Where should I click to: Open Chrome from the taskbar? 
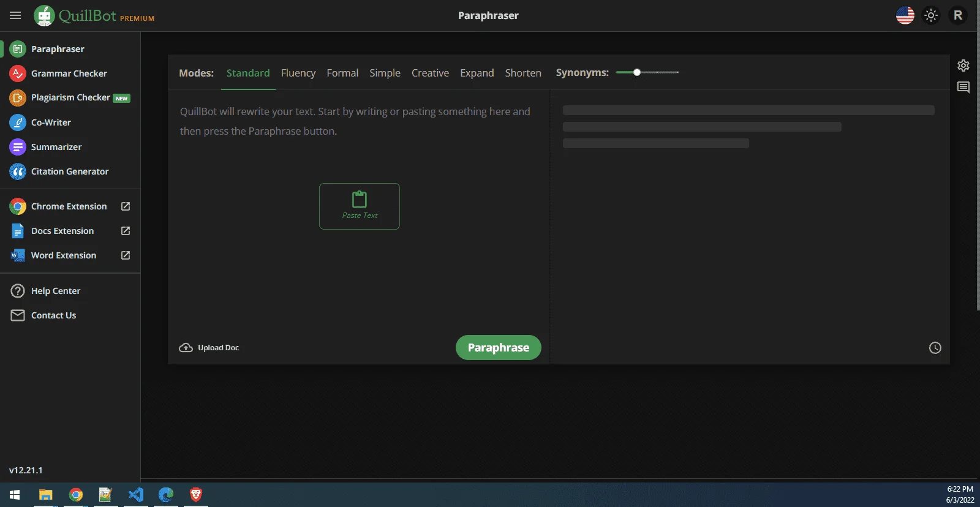point(76,495)
